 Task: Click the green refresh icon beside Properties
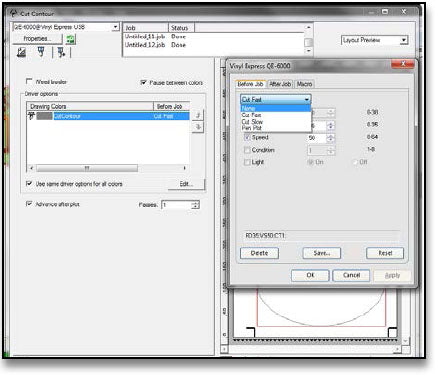click(x=70, y=40)
